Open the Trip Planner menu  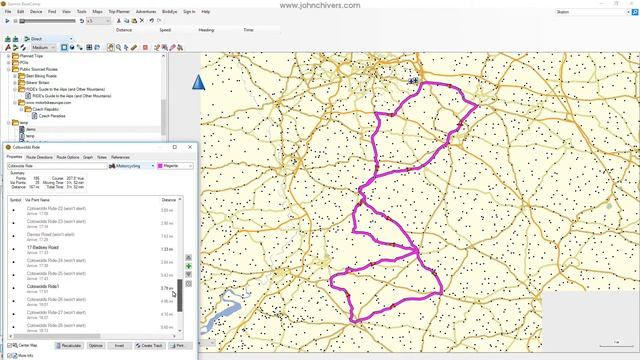pyautogui.click(x=119, y=12)
